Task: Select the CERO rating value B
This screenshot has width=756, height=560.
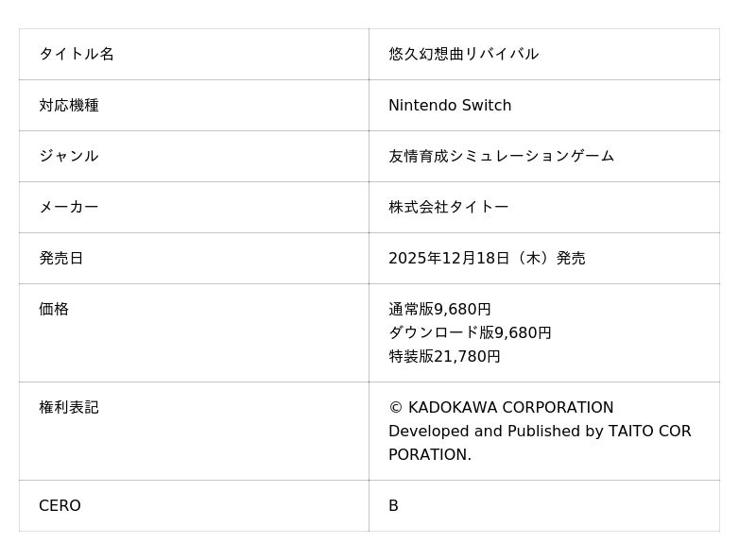Action: click(393, 505)
